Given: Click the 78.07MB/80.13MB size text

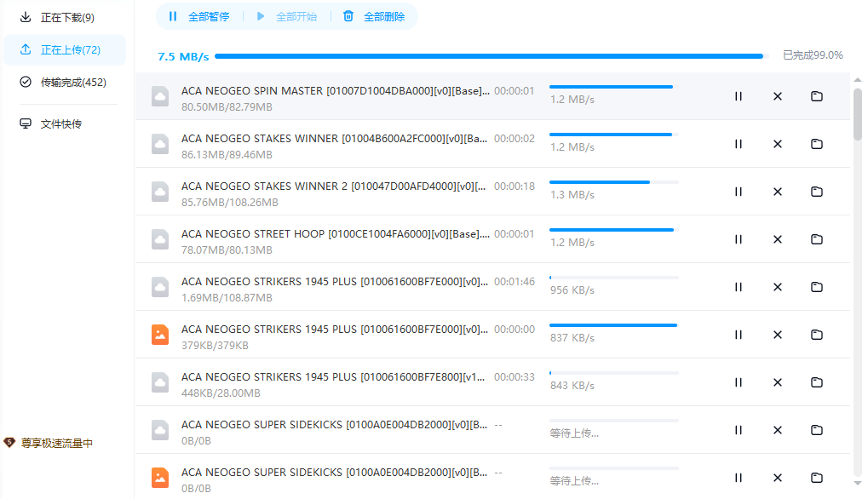Looking at the screenshot, I should [227, 249].
